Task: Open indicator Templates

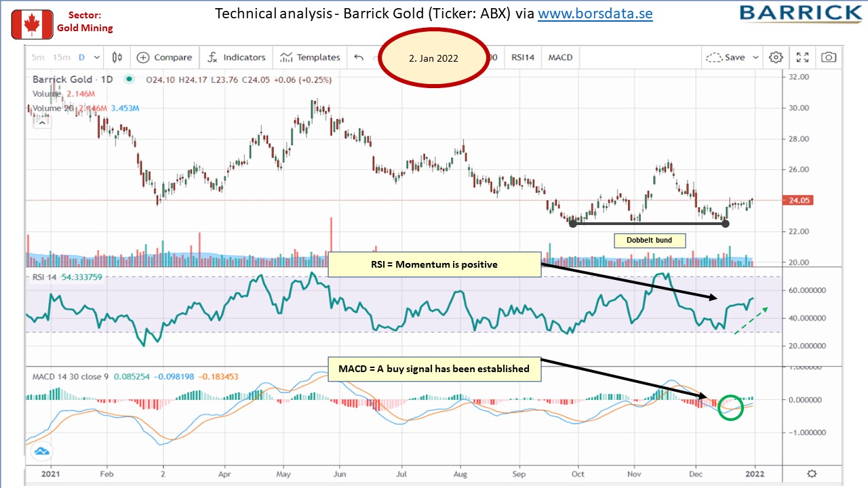Action: (311, 58)
